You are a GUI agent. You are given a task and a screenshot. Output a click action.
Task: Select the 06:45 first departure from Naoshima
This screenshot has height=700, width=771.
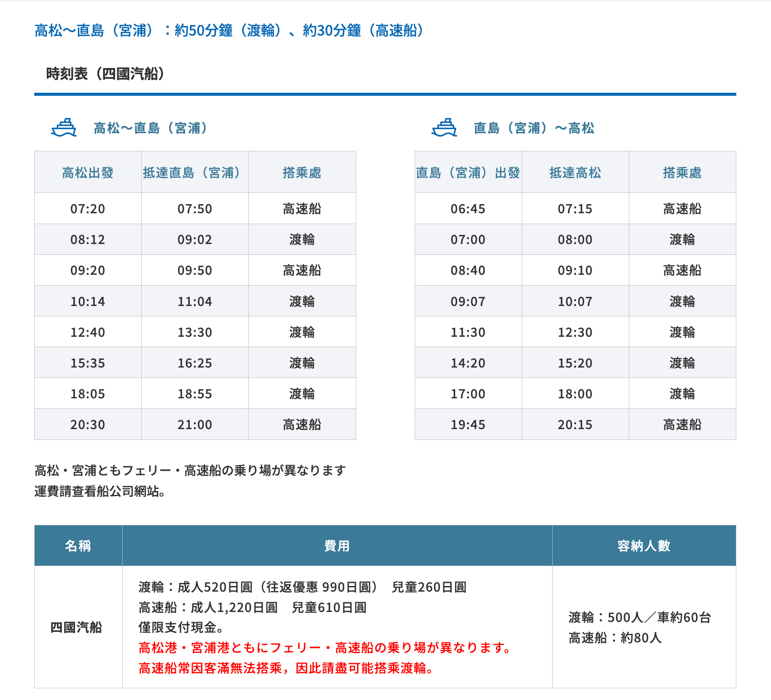(x=468, y=209)
